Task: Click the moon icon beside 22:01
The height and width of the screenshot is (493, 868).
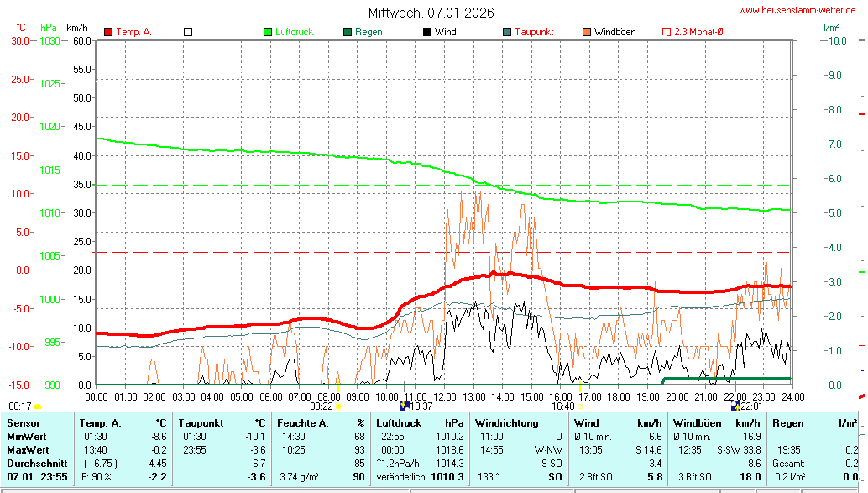Action: [x=736, y=406]
